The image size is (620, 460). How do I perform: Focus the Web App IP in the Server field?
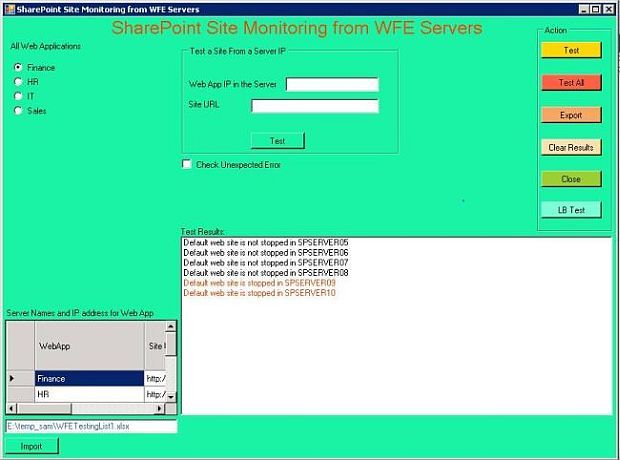click(x=332, y=84)
